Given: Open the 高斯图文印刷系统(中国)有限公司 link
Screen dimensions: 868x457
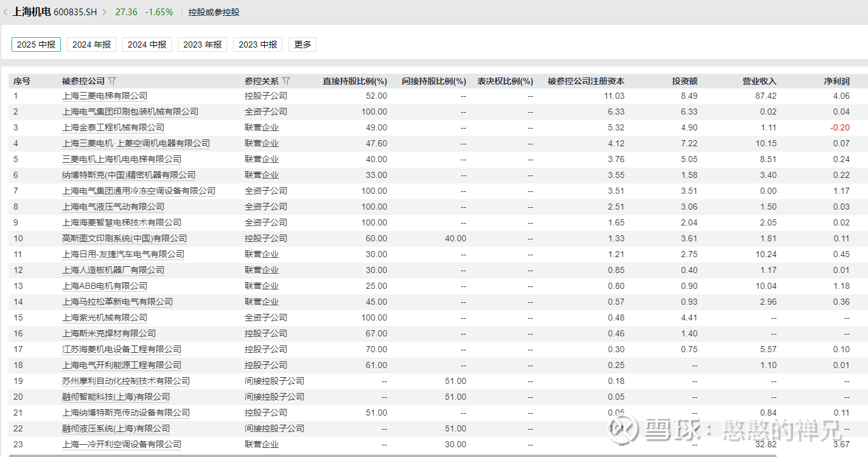Looking at the screenshot, I should (x=124, y=238).
